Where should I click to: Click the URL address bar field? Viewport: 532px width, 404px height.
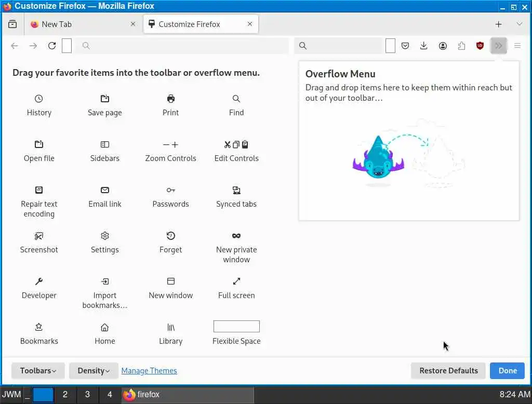click(x=182, y=46)
